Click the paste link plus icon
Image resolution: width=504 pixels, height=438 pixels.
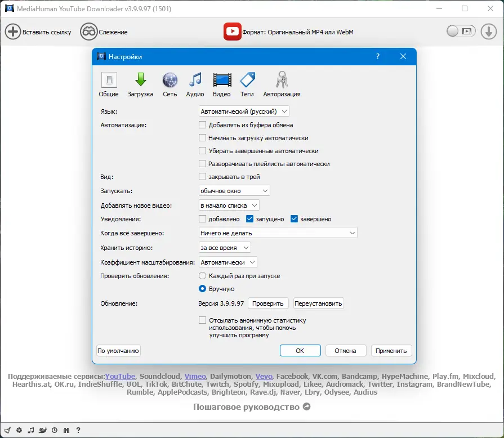pos(13,32)
